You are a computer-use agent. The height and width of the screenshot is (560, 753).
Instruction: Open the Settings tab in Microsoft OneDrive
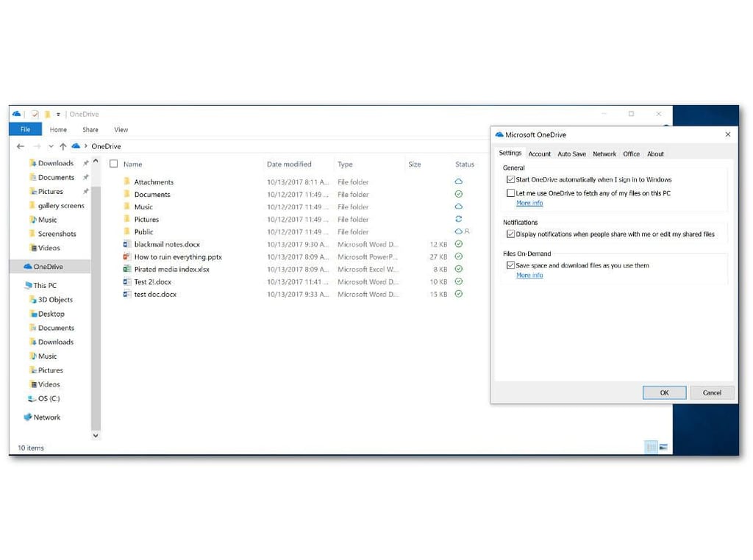point(510,153)
